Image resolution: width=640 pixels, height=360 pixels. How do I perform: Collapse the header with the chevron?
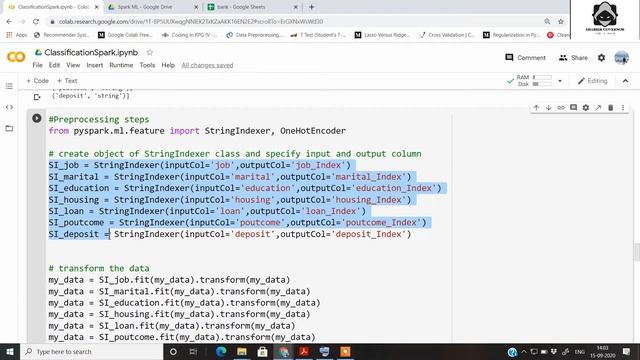point(625,81)
